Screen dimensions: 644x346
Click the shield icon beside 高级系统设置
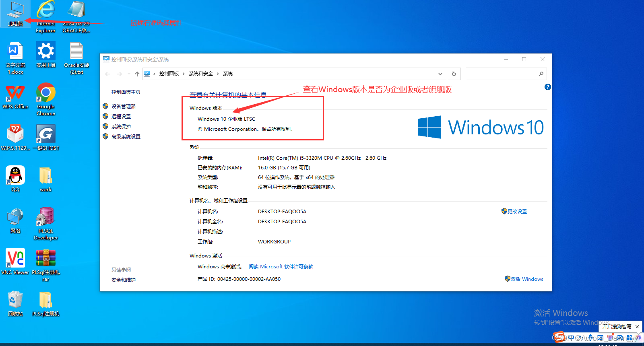point(105,136)
